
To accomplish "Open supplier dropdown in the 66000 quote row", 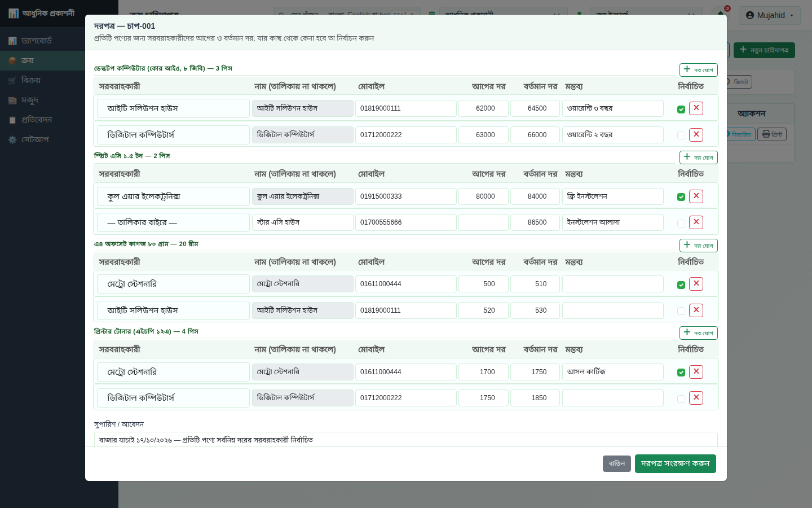I will point(173,135).
